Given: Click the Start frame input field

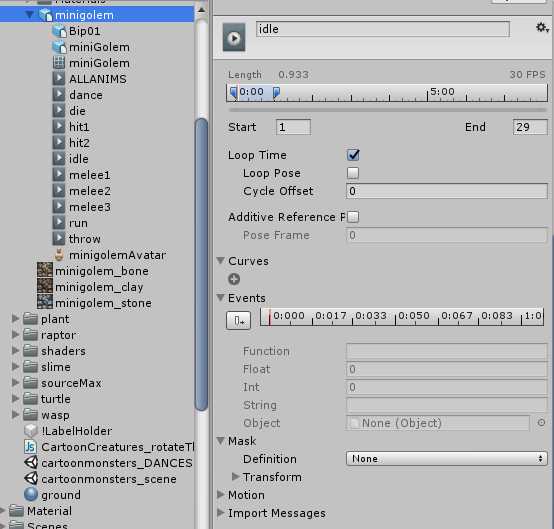Looking at the screenshot, I should [293, 127].
